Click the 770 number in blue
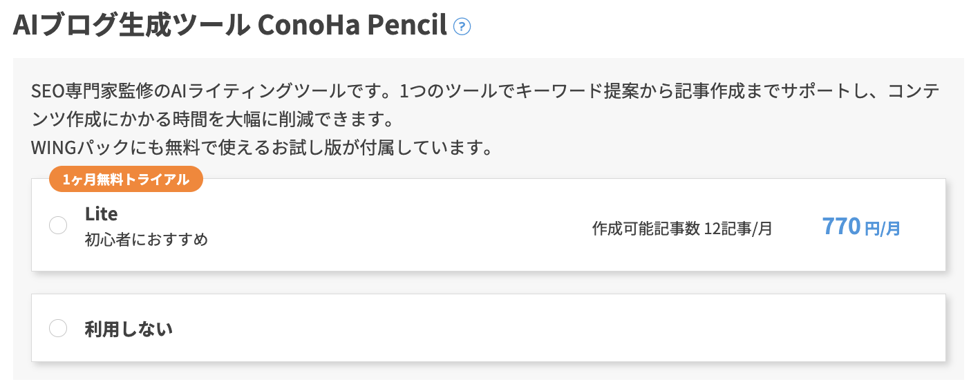 (841, 226)
